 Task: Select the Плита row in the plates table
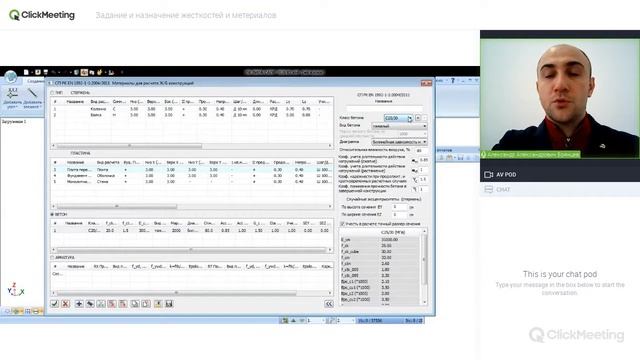point(191,169)
